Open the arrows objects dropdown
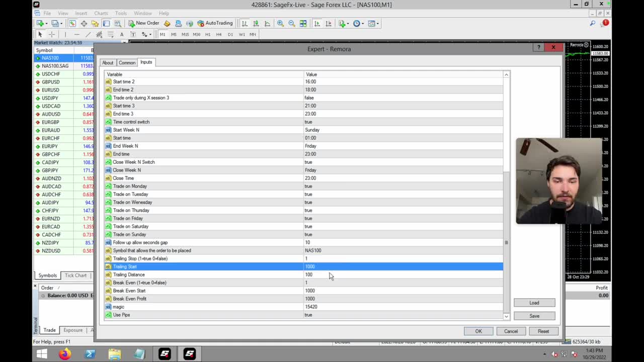This screenshot has width=644, height=362. (x=146, y=34)
